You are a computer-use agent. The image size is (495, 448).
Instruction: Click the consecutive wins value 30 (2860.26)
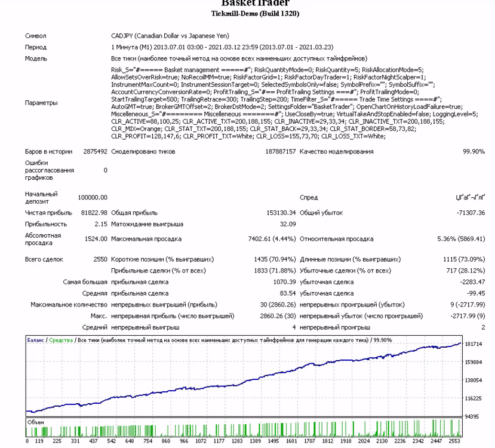278,305
